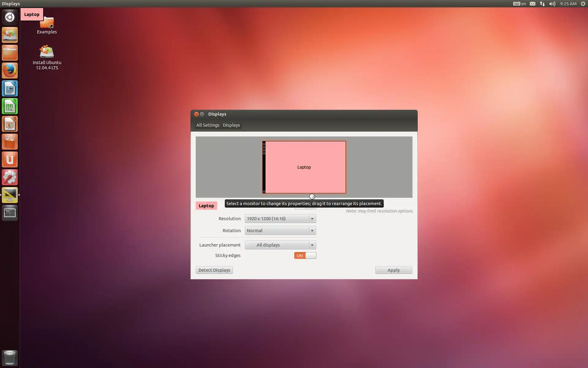Click the Detect Displays button
The width and height of the screenshot is (588, 368).
tap(214, 270)
